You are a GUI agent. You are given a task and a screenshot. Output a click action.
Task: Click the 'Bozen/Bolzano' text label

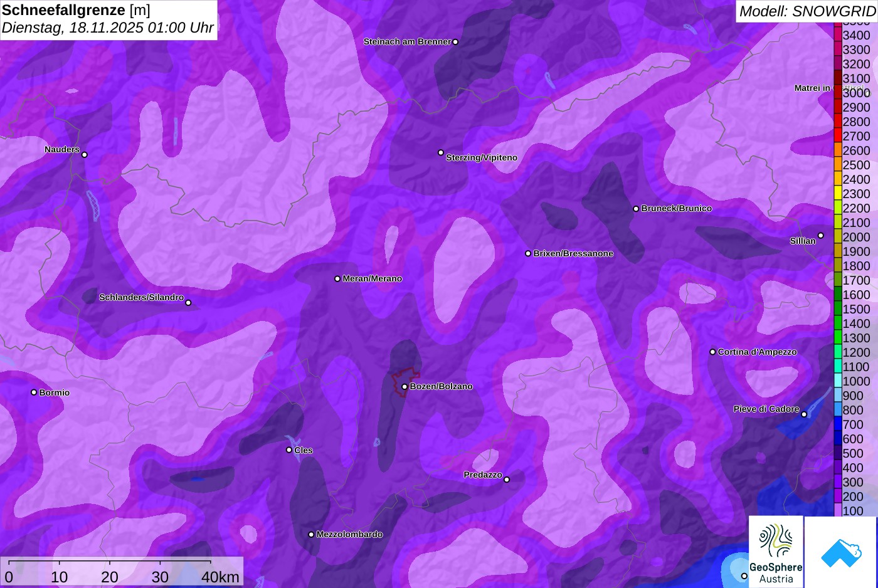(x=442, y=387)
